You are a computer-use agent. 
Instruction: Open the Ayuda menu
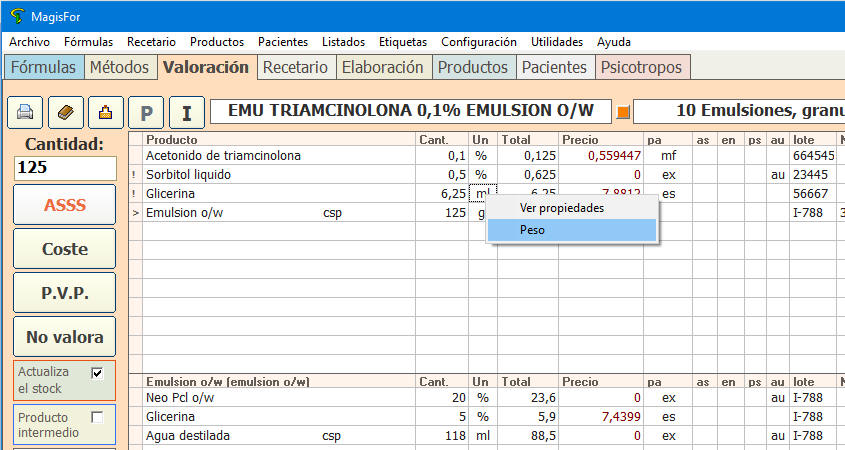tap(614, 42)
